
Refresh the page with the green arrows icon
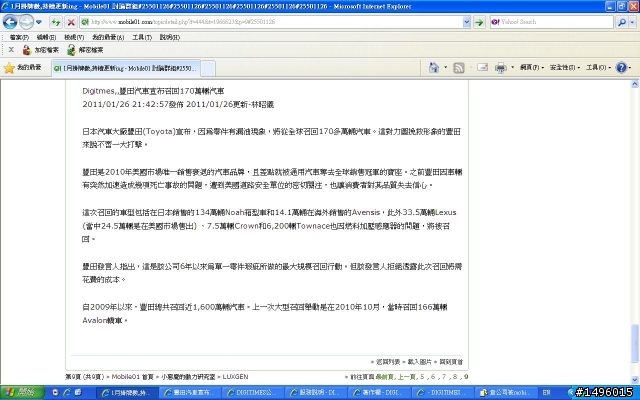(x=56, y=22)
